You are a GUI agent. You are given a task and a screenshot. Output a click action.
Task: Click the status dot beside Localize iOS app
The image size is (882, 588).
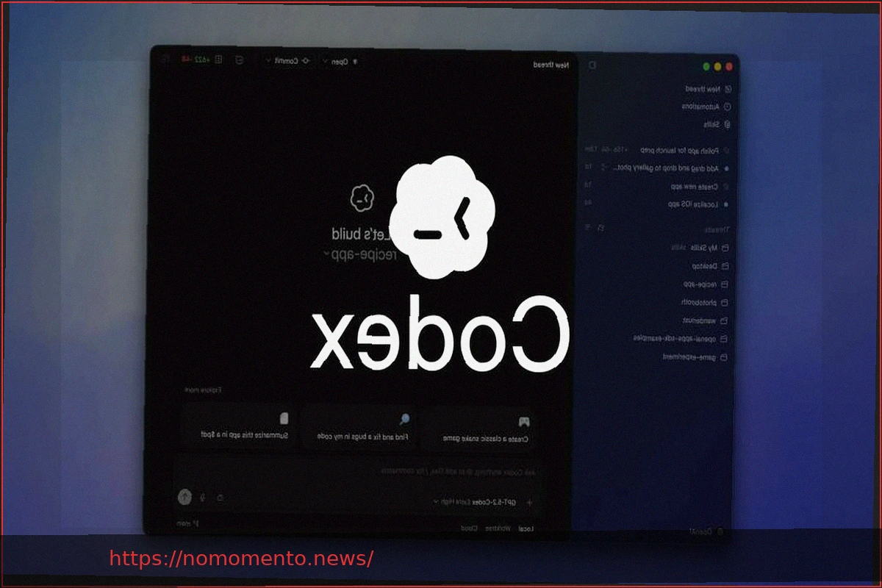click(x=727, y=204)
